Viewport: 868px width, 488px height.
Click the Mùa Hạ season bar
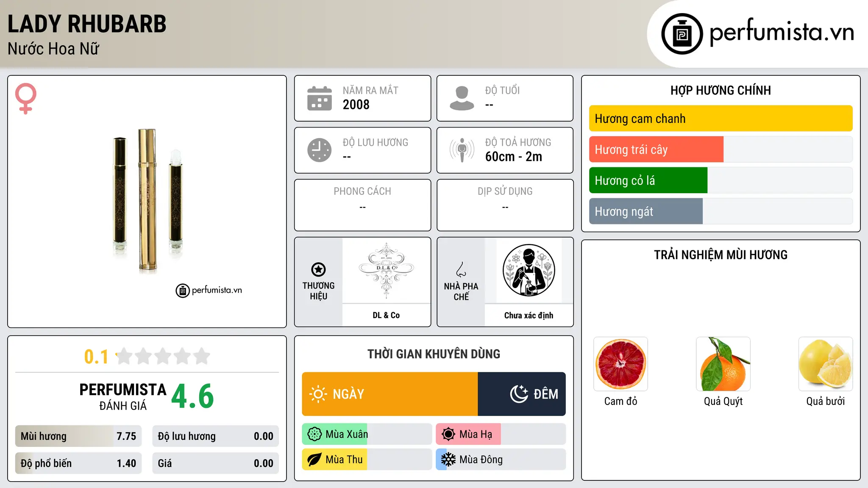click(x=501, y=434)
